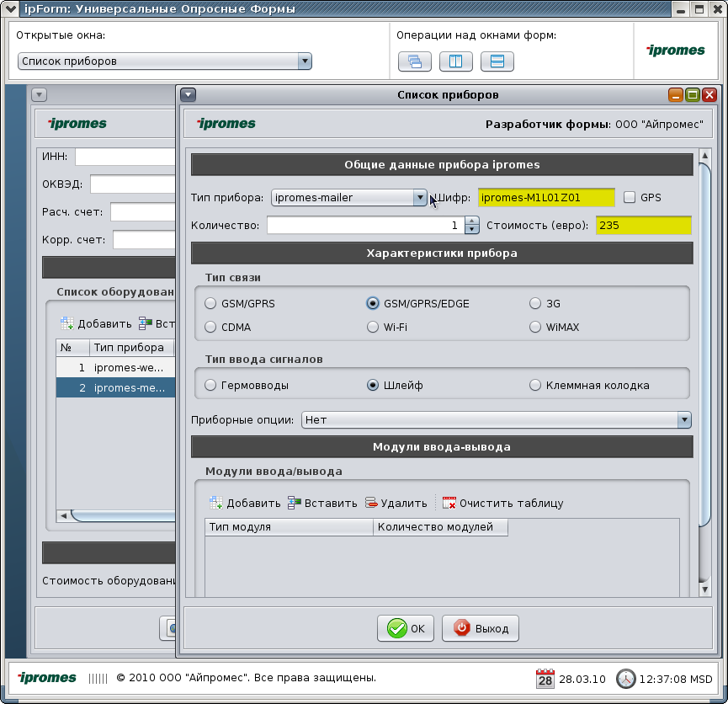
Task: Click the Добавить button in the modules toolbar
Action: coord(245,503)
